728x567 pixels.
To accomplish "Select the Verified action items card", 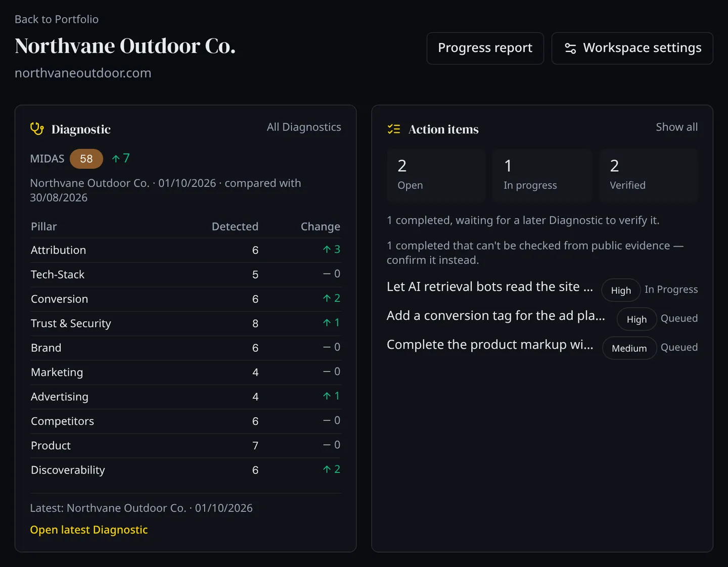I will click(649, 175).
